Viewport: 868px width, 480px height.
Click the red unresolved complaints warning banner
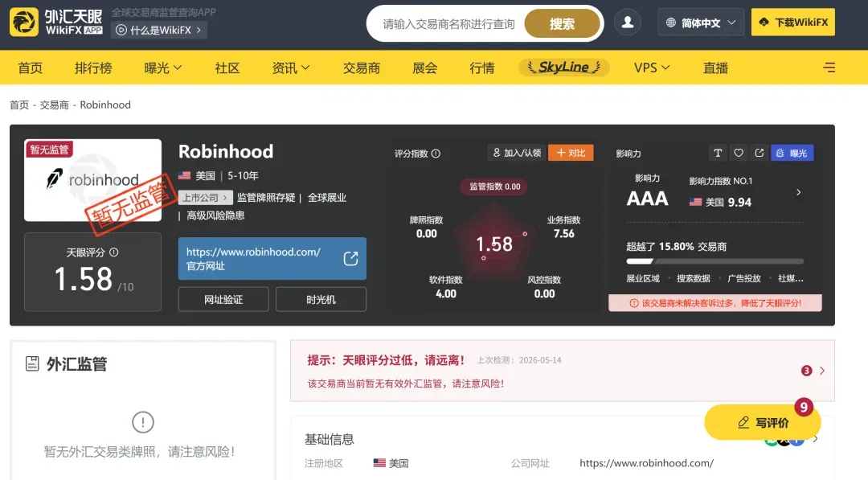(x=715, y=303)
